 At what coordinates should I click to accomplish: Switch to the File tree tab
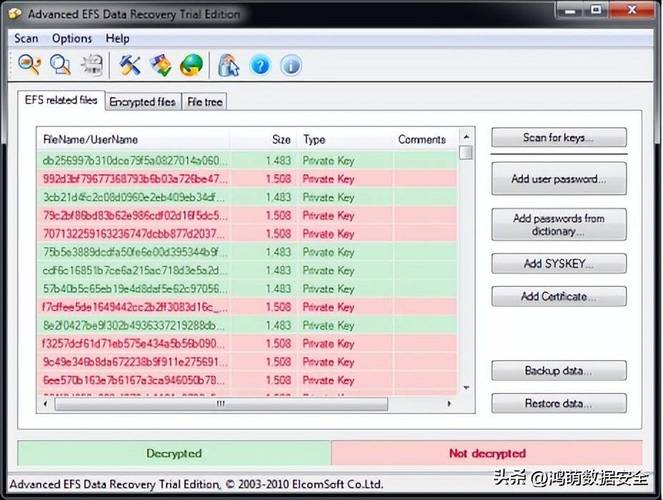tap(205, 102)
